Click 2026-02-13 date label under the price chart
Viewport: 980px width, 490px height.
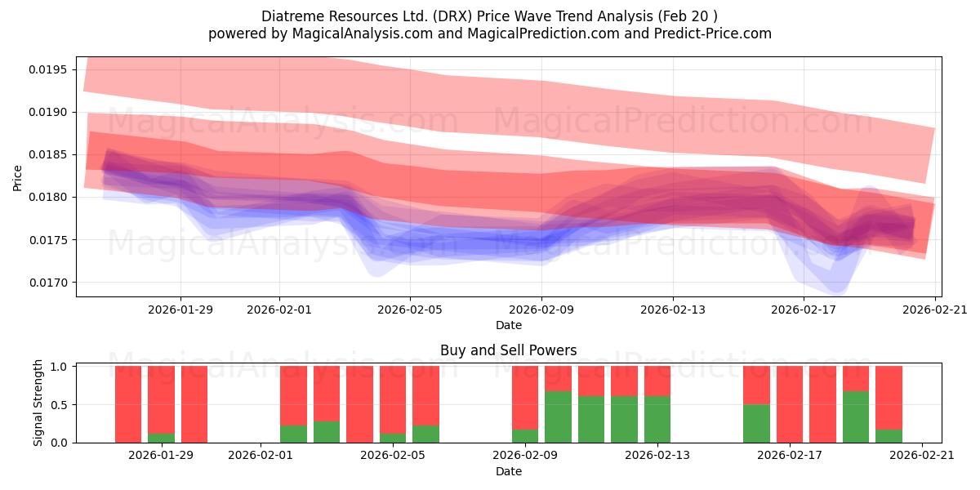click(x=673, y=310)
